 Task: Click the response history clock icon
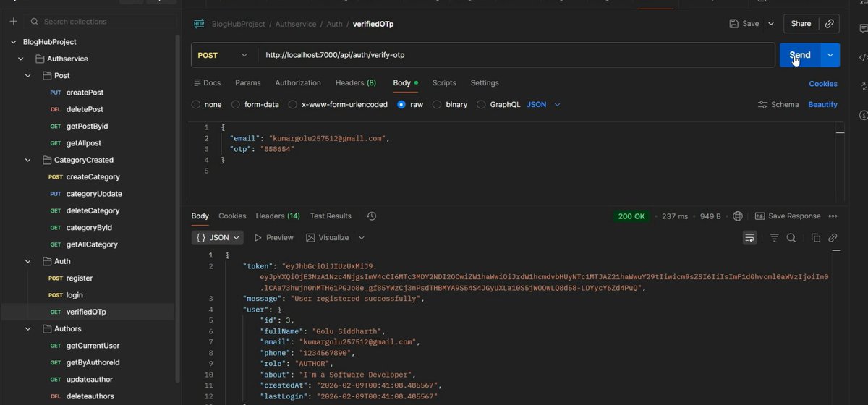coord(371,216)
